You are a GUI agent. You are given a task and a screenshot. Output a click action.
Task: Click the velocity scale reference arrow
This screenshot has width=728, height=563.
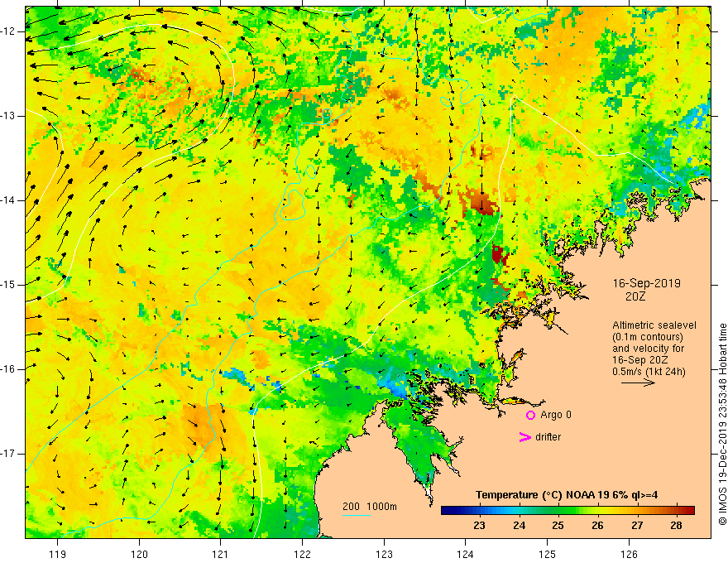(x=639, y=383)
